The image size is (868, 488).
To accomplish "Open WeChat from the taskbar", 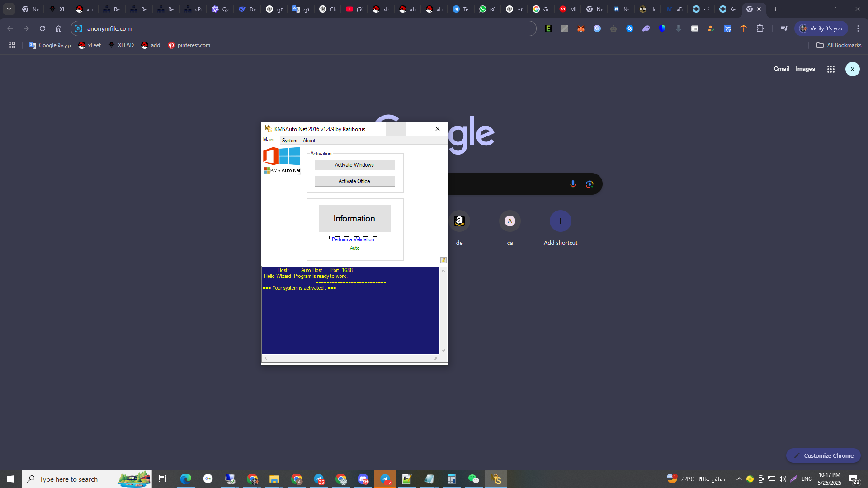I will 474,479.
